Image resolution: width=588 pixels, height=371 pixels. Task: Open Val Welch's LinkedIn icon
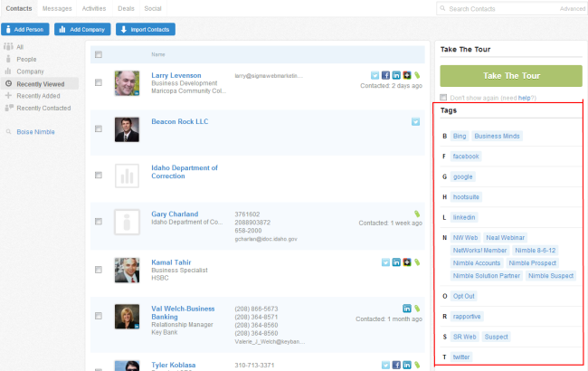pyautogui.click(x=407, y=309)
